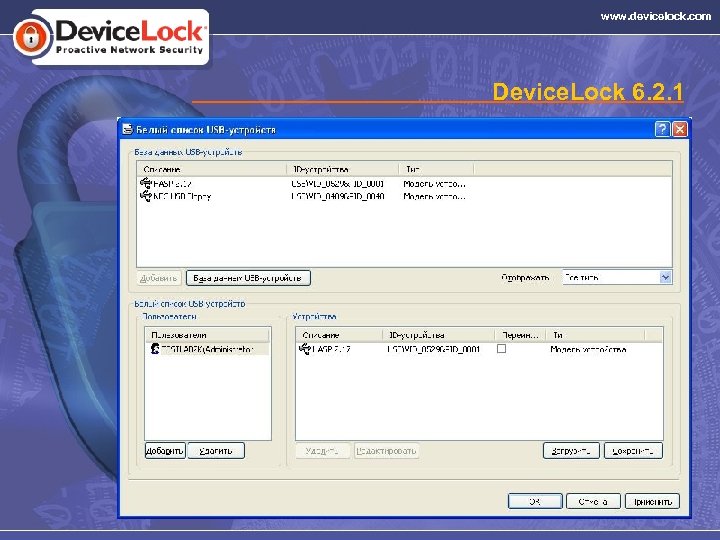Image resolution: width=720 pixels, height=540 pixels.
Task: Click device ID cell in white list devices
Action: pos(433,349)
